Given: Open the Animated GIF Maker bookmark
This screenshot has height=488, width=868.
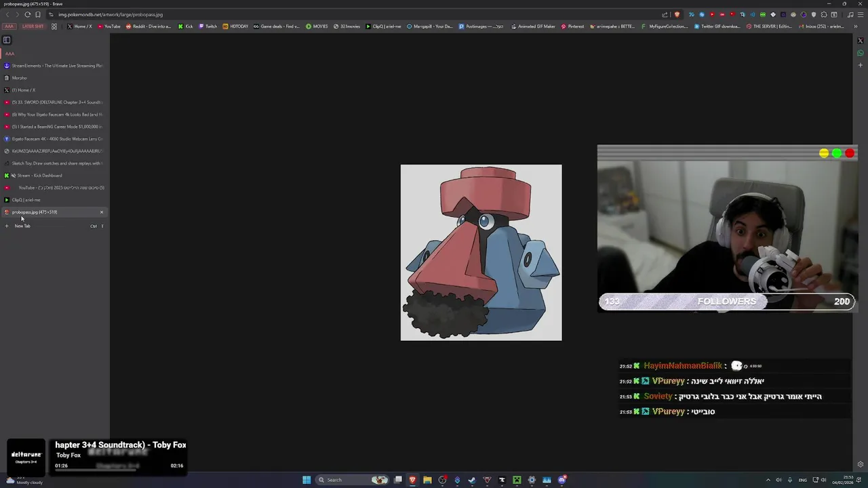Looking at the screenshot, I should pyautogui.click(x=533, y=26).
